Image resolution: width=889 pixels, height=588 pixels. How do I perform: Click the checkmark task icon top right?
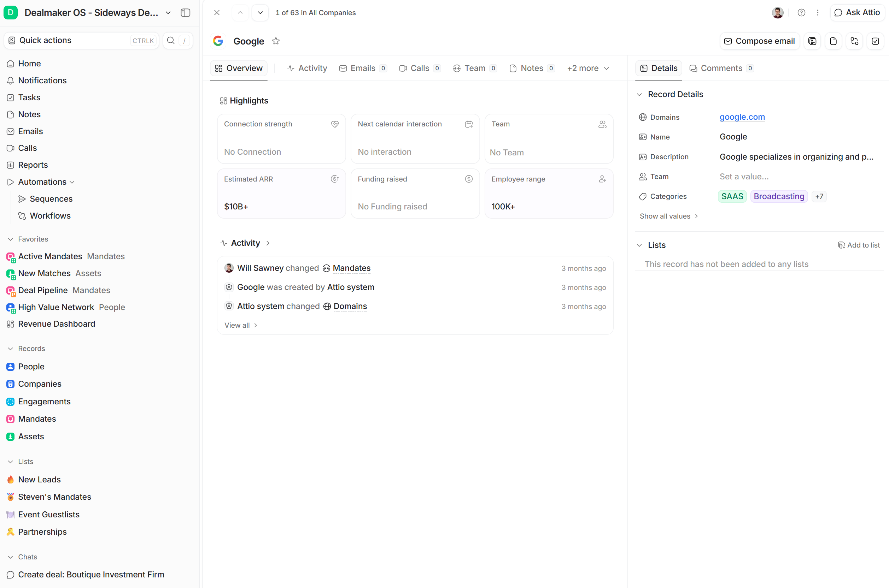pyautogui.click(x=875, y=41)
